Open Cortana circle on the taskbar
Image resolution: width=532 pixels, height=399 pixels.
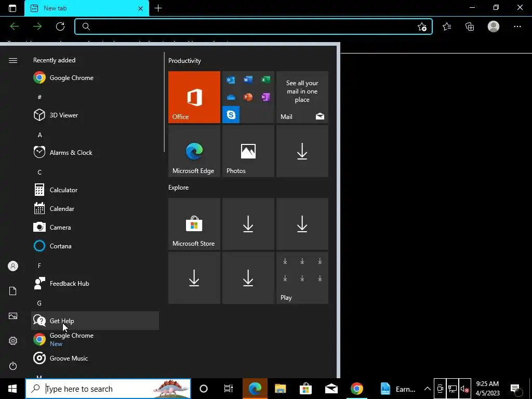(x=204, y=389)
